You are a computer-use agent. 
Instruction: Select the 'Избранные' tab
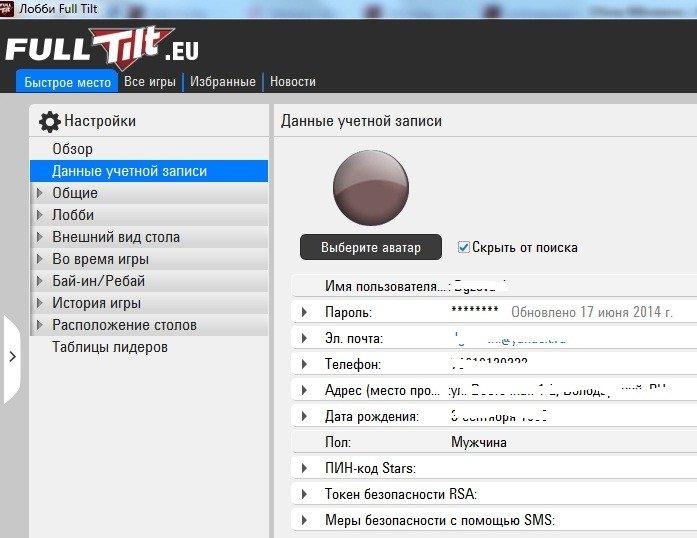pos(223,82)
